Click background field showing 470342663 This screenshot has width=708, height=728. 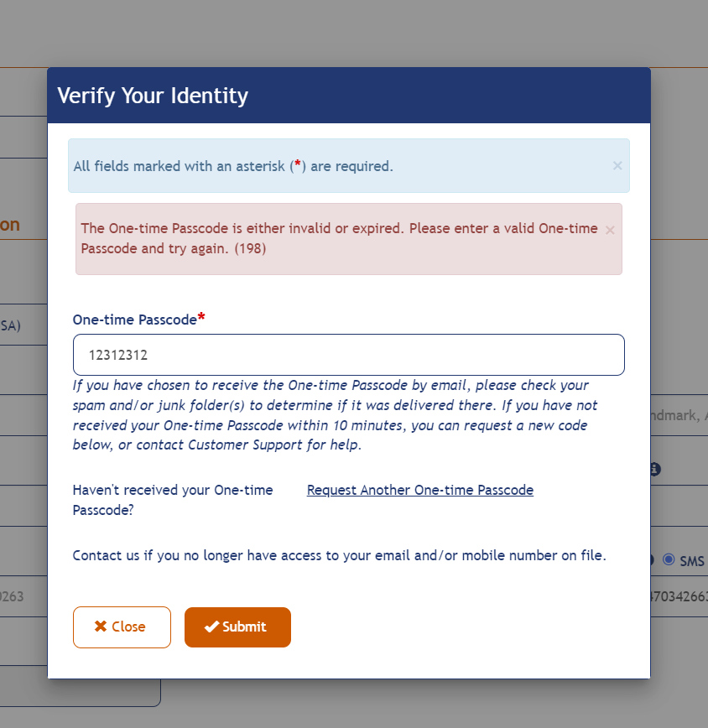coord(679,596)
